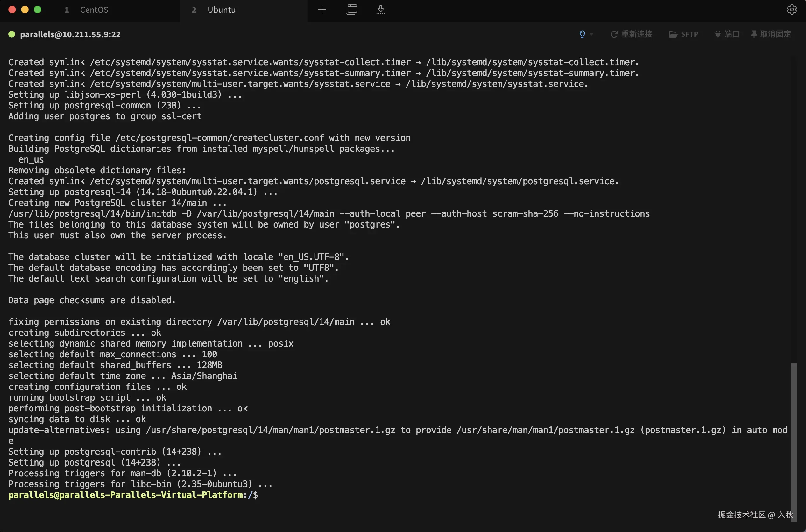
Task: Click the split window view icon
Action: click(x=351, y=10)
